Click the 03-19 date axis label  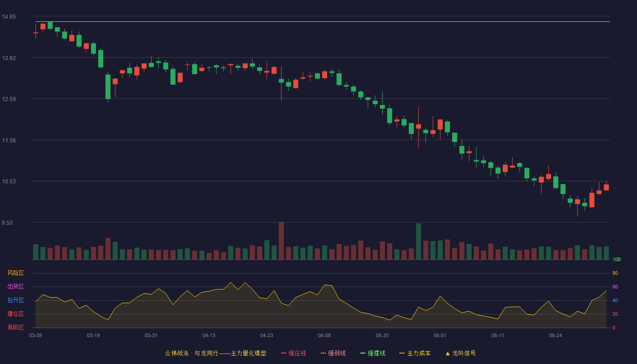93,335
